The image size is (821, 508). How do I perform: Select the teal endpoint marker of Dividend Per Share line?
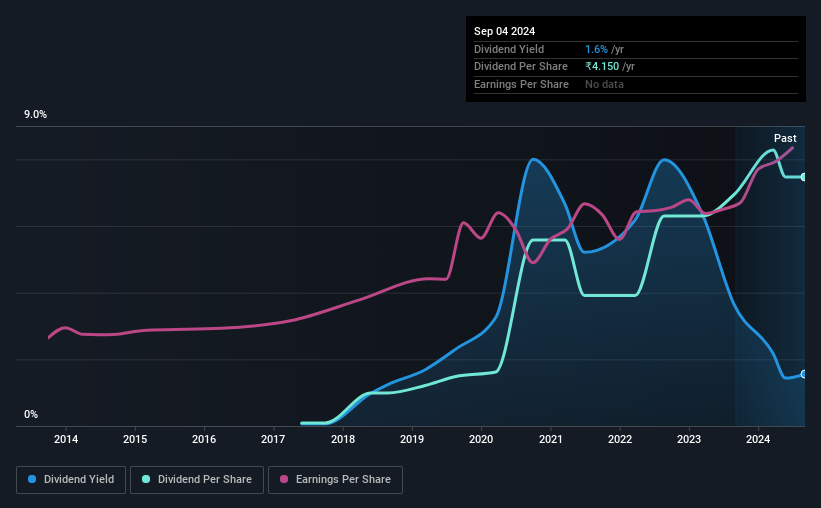[803, 177]
